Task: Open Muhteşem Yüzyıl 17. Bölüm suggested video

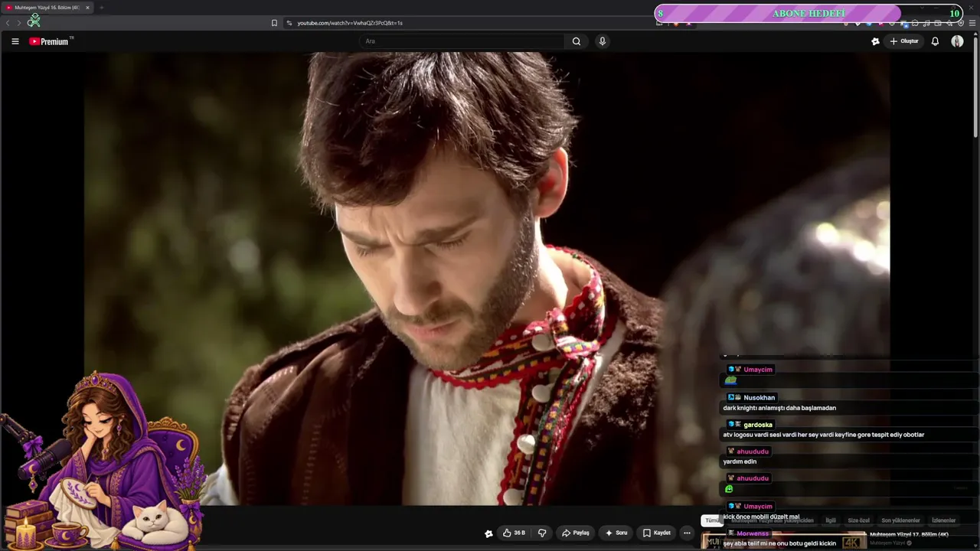Action: [909, 534]
